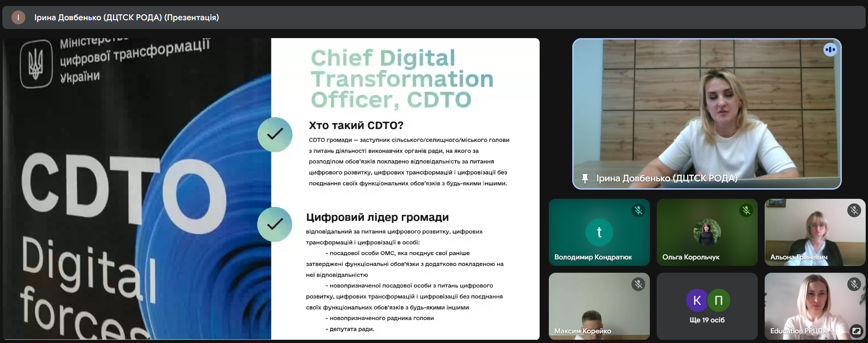The width and height of the screenshot is (868, 343).
Task: Click the checkmark beside "Цифровий лідер громади"
Action: click(x=275, y=224)
